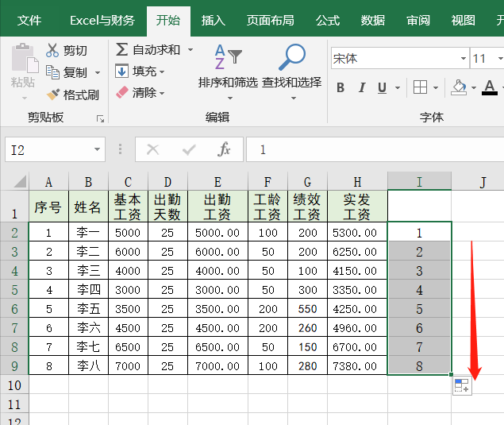This screenshot has height=425, width=504.
Task: Click the Cut scissors icon
Action: pos(52,50)
